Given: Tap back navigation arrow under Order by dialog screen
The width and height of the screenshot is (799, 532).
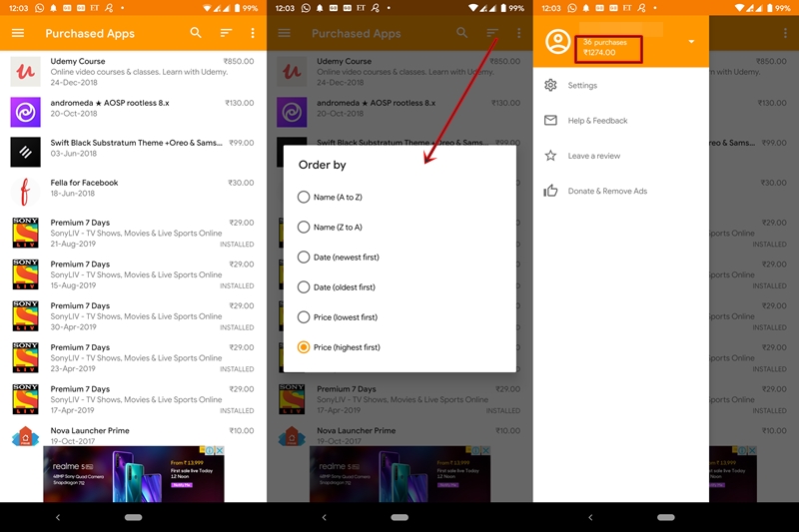Looking at the screenshot, I should click(x=324, y=517).
